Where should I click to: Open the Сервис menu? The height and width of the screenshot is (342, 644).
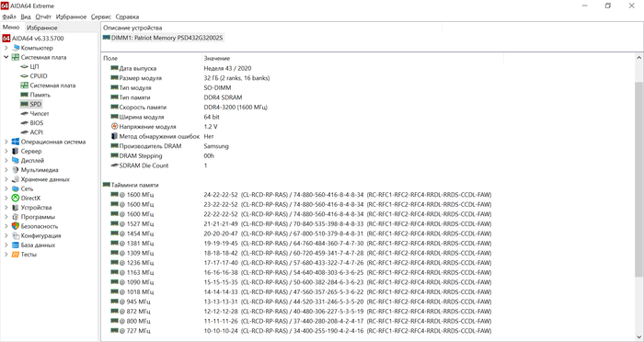(101, 17)
